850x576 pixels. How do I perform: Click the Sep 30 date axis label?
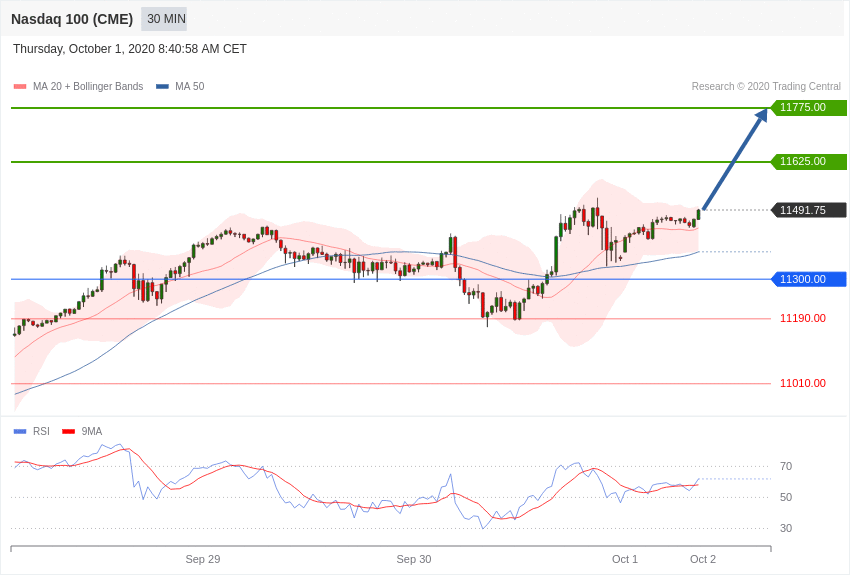[414, 559]
